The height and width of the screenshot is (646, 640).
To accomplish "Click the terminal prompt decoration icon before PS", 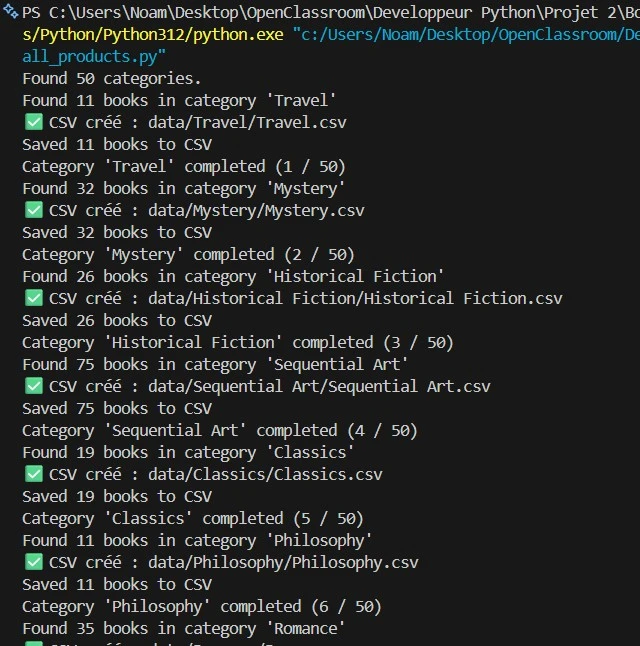I will click(x=10, y=12).
